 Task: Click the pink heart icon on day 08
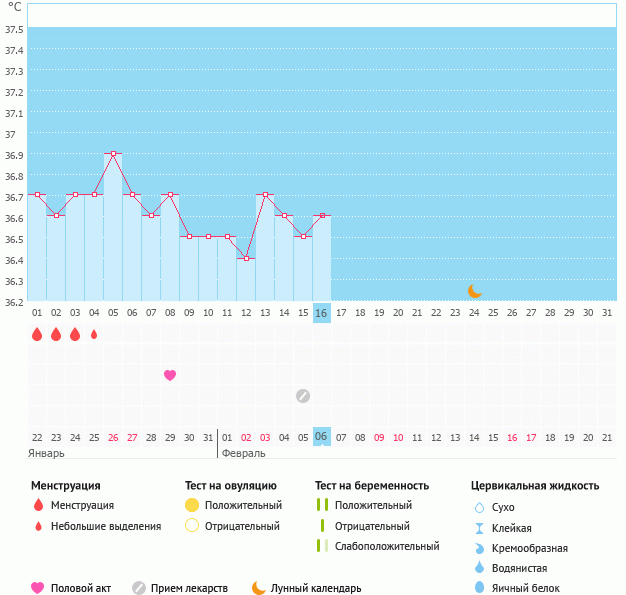170,375
